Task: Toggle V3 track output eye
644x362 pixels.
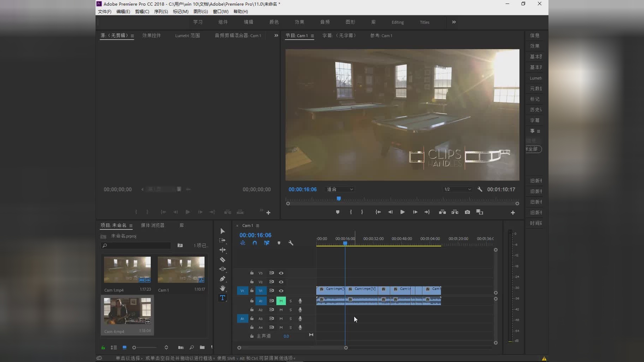Action: (x=281, y=273)
